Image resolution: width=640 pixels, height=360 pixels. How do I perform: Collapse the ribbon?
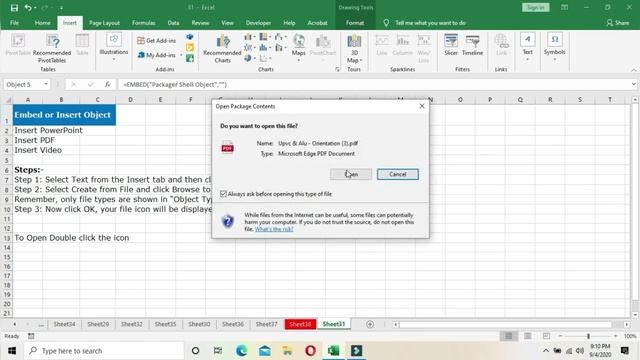(633, 70)
